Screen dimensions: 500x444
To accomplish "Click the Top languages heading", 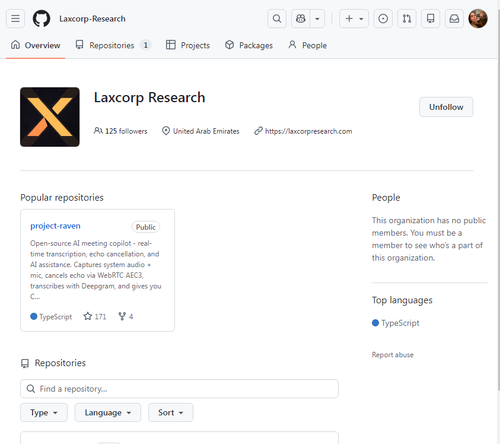I will pos(402,300).
